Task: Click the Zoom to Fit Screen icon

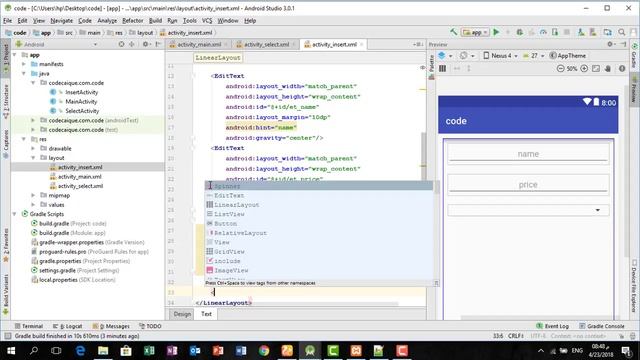Action: (x=596, y=69)
